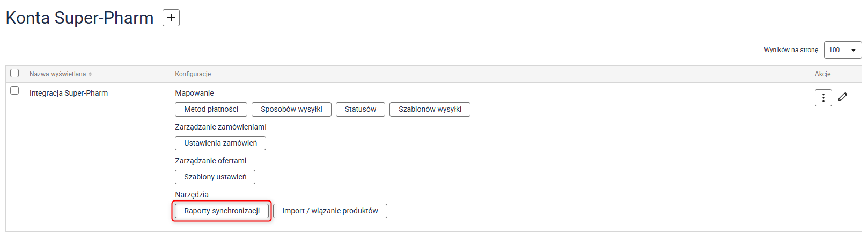Screen dimensions: 868x237
Task: Sort by Nazwa wyświetlana using sort arrows
Action: click(90, 74)
